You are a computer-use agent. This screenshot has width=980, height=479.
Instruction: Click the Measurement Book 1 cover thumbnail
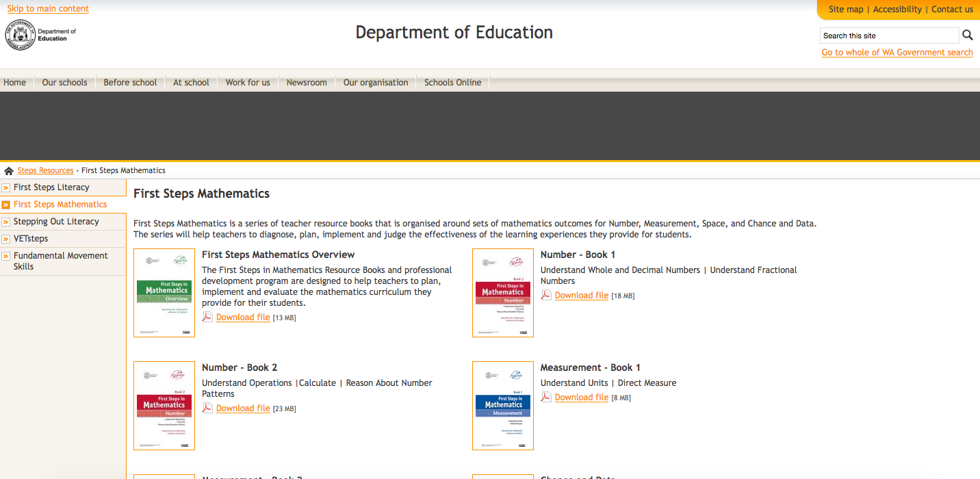tap(503, 406)
